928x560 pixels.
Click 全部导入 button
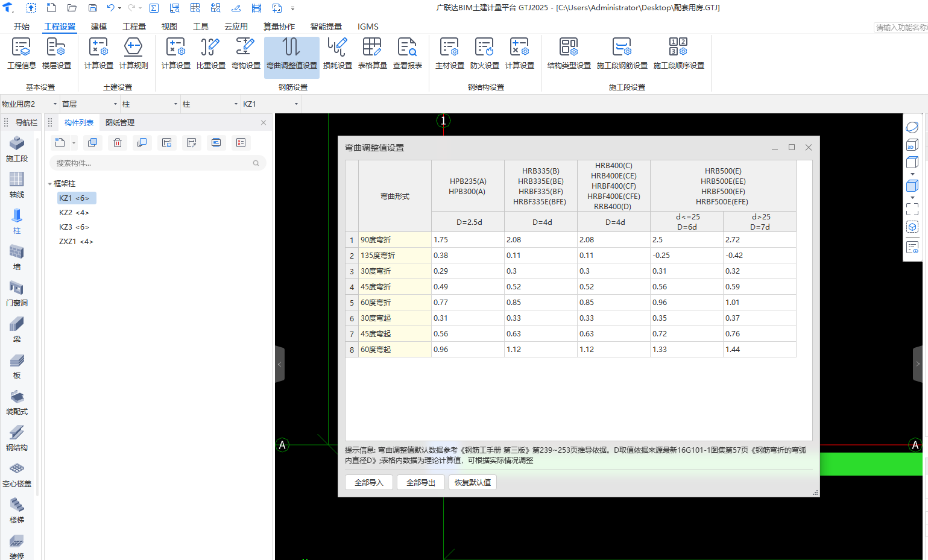click(369, 482)
